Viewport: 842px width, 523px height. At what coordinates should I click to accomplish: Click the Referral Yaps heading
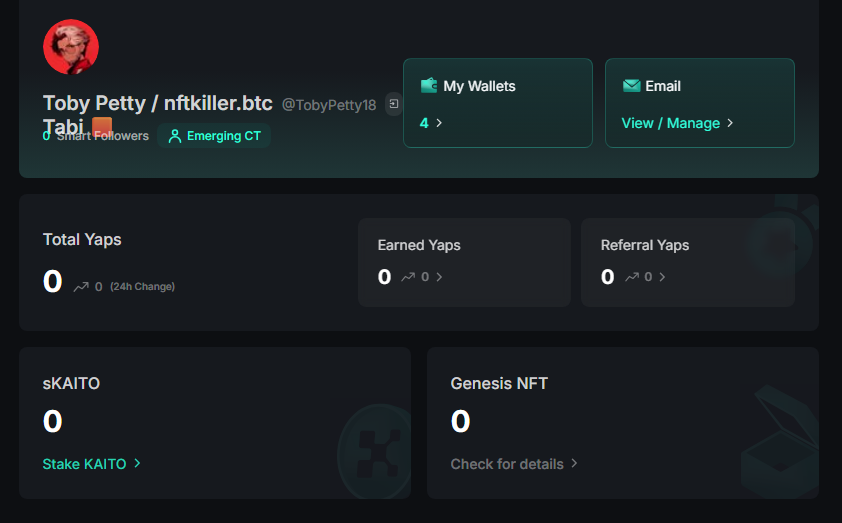(644, 245)
